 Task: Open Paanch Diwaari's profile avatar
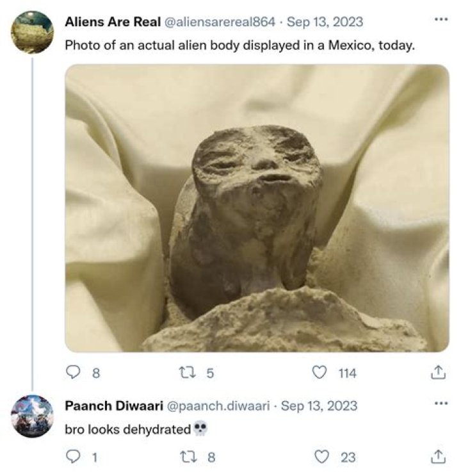(x=32, y=416)
